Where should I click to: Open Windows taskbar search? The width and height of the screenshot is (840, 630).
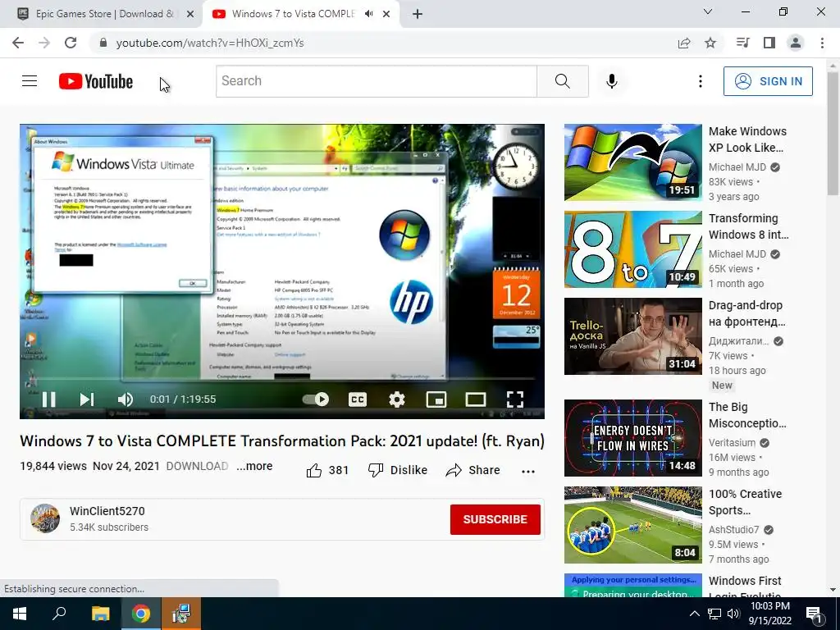[x=59, y=614]
